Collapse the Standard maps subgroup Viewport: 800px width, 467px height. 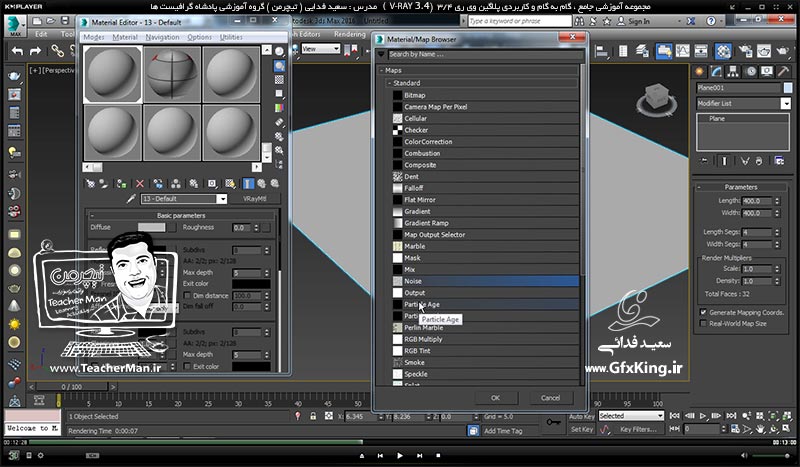pos(389,83)
